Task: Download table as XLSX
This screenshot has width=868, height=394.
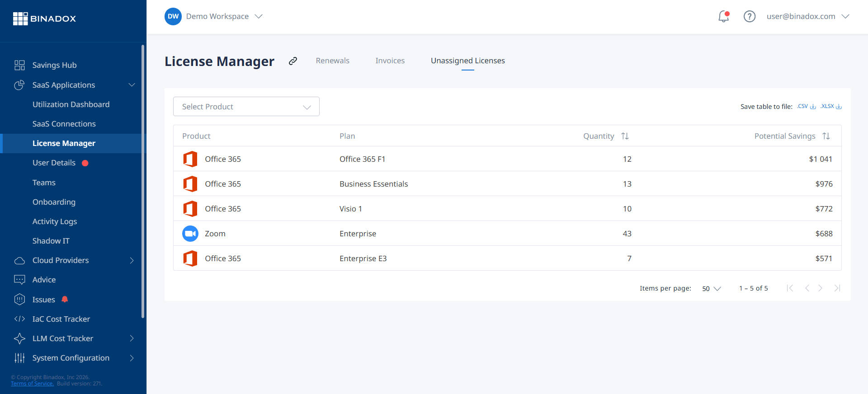Action: tap(831, 106)
